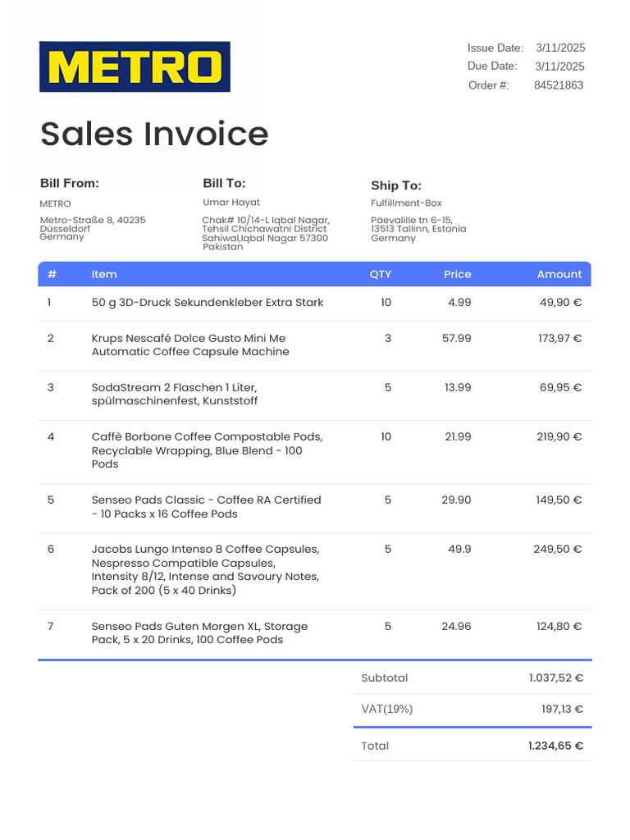The height and width of the screenshot is (840, 630).
Task: Click the Jacobs Lungo Intenso item description
Action: [205, 569]
